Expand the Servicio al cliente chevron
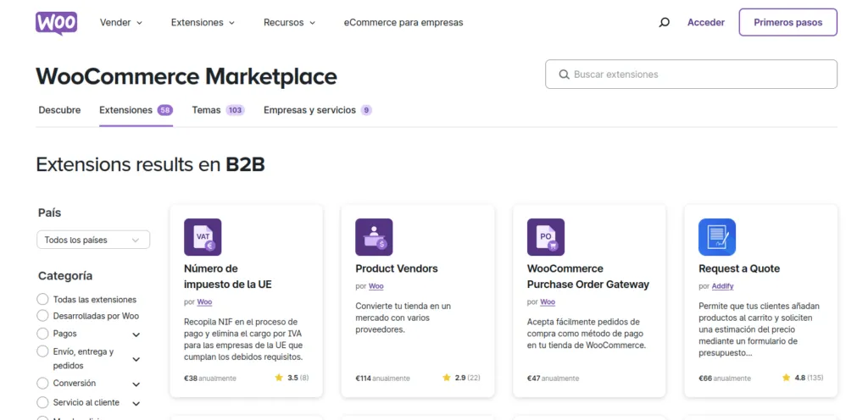 click(x=136, y=403)
